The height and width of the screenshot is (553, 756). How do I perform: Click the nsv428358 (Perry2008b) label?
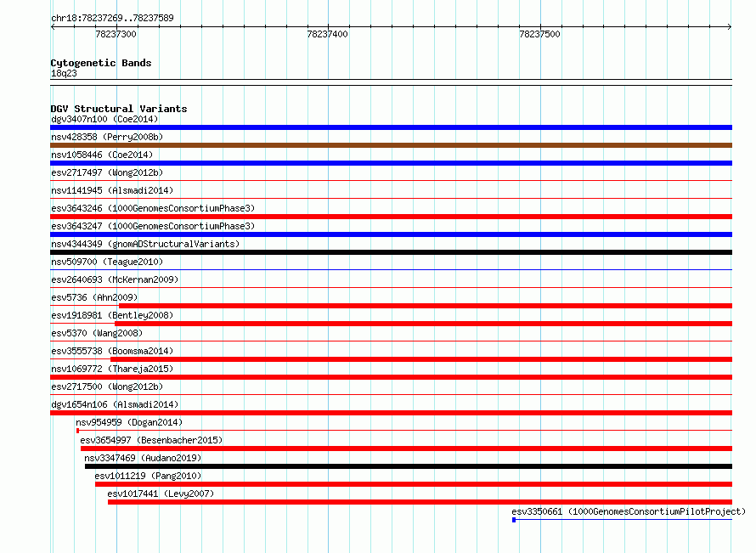[x=107, y=137]
